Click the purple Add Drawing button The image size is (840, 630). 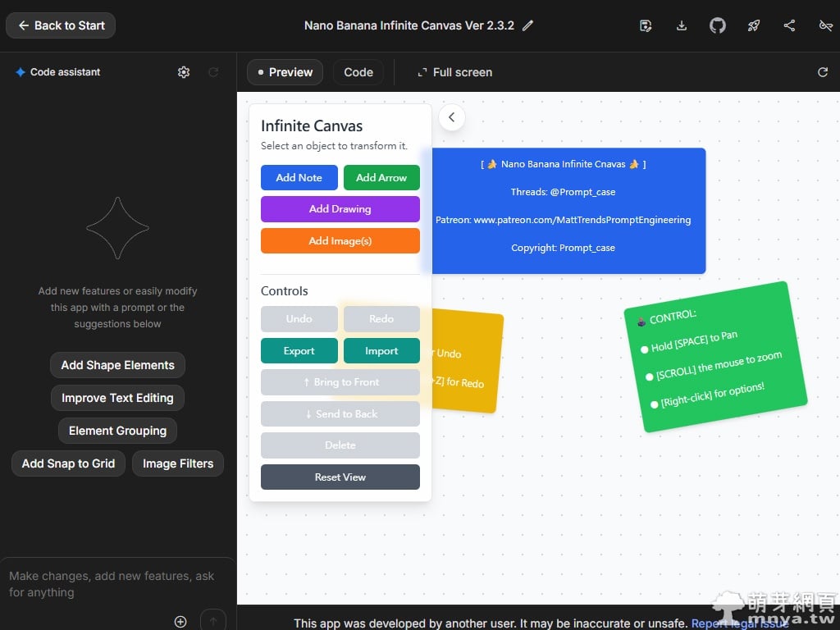340,209
